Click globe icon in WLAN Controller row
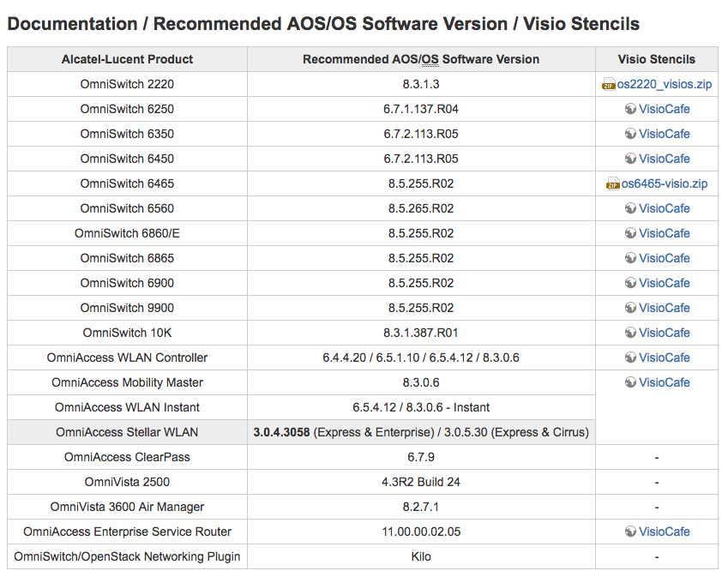Viewport: 728px width, 583px height. pos(630,358)
